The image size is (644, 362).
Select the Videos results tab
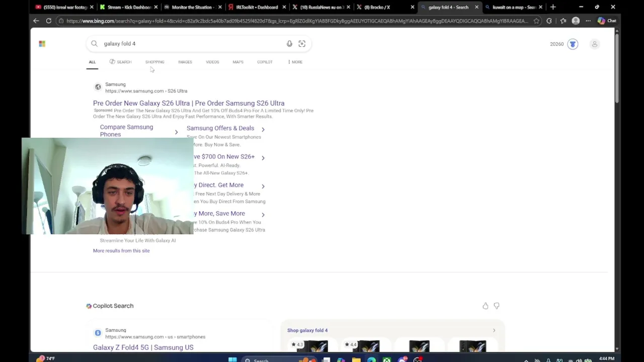pyautogui.click(x=212, y=62)
